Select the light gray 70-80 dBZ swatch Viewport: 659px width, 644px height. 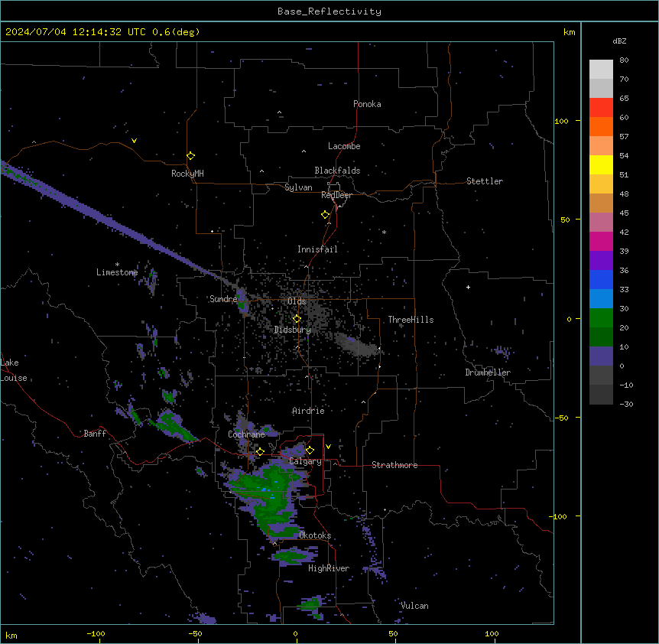(601, 70)
